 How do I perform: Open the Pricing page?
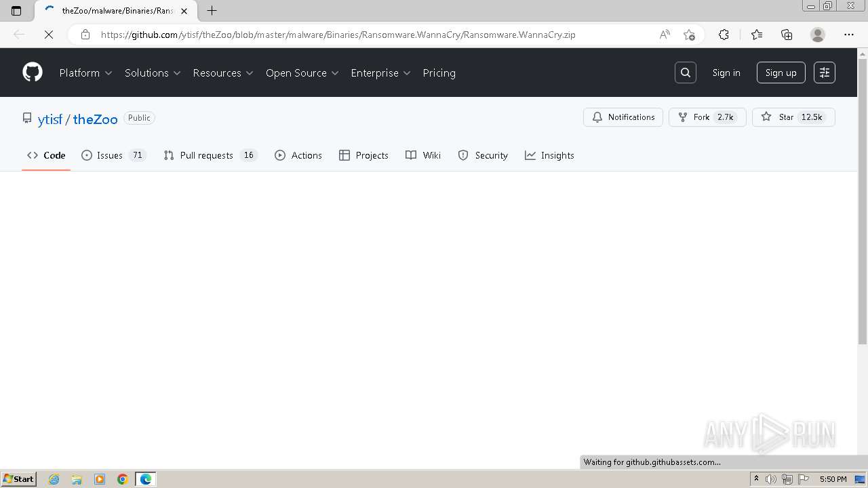click(439, 73)
